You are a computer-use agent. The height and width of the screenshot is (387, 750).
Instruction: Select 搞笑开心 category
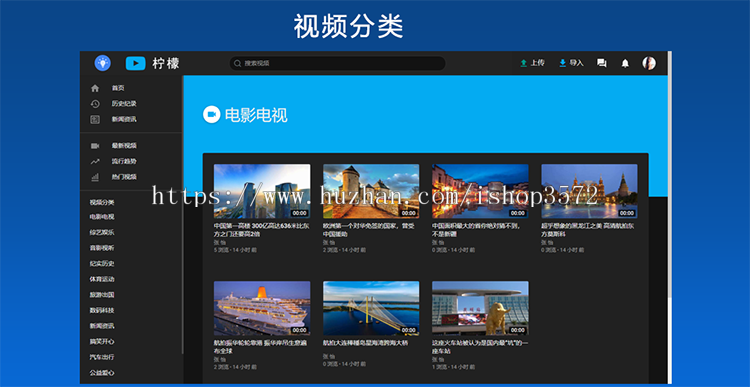102,342
